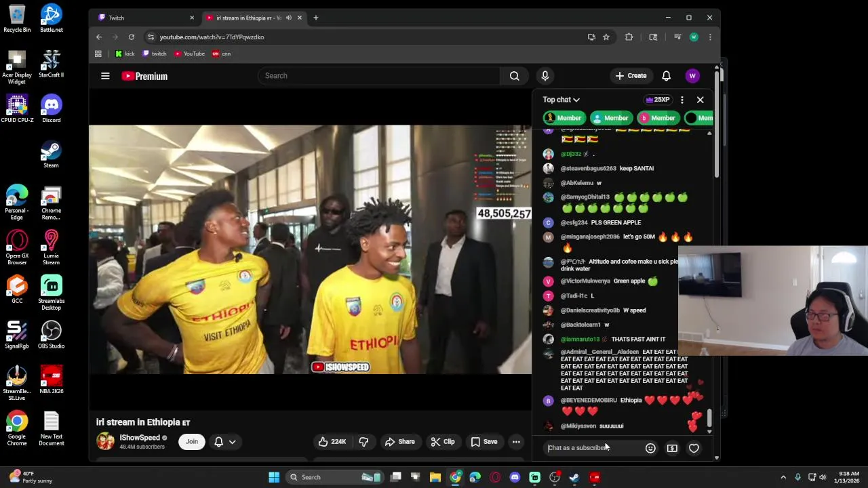Viewport: 868px width, 488px height.
Task: Open a new browser tab
Action: click(315, 18)
